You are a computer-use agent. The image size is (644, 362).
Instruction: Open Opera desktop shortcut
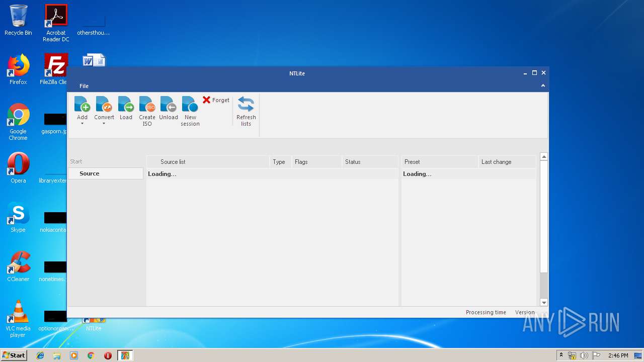pyautogui.click(x=18, y=168)
